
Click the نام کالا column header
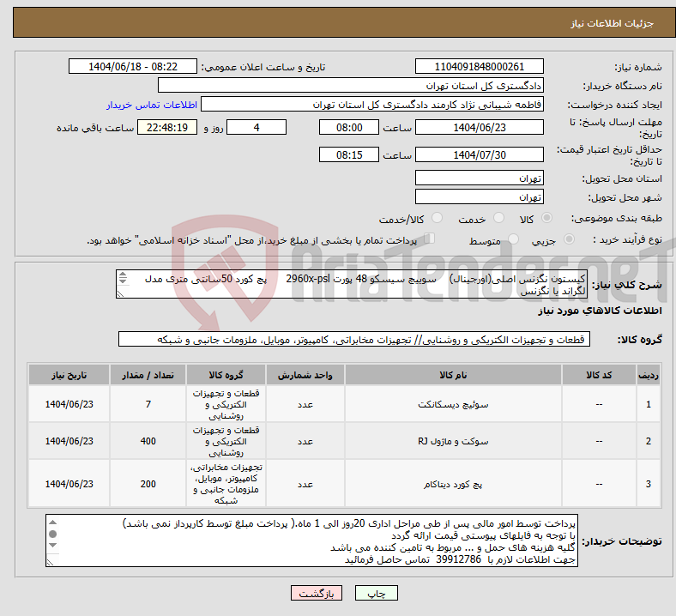coord(453,375)
